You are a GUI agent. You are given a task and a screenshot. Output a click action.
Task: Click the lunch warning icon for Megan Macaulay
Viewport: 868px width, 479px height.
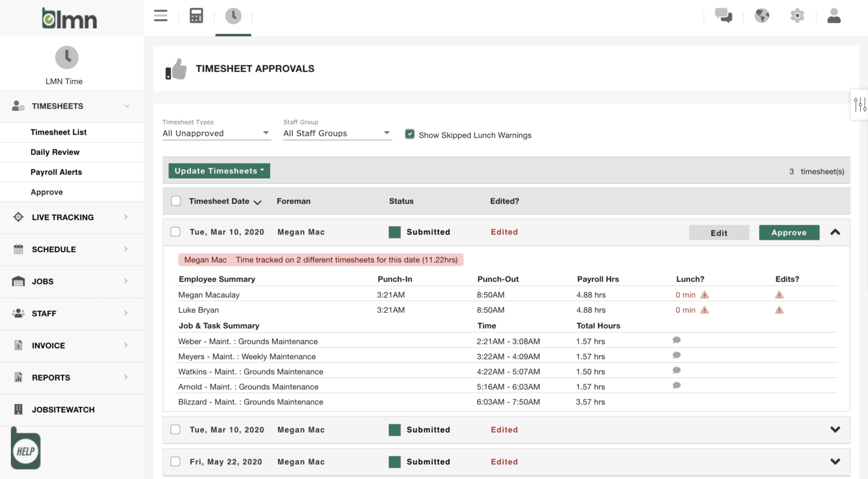click(x=704, y=295)
